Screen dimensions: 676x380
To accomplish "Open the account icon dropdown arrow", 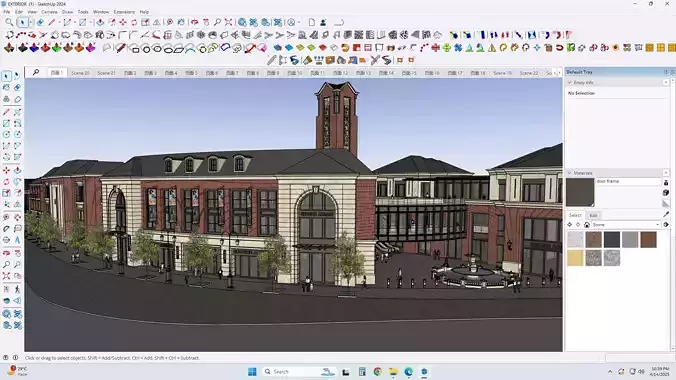I will click(299, 22).
